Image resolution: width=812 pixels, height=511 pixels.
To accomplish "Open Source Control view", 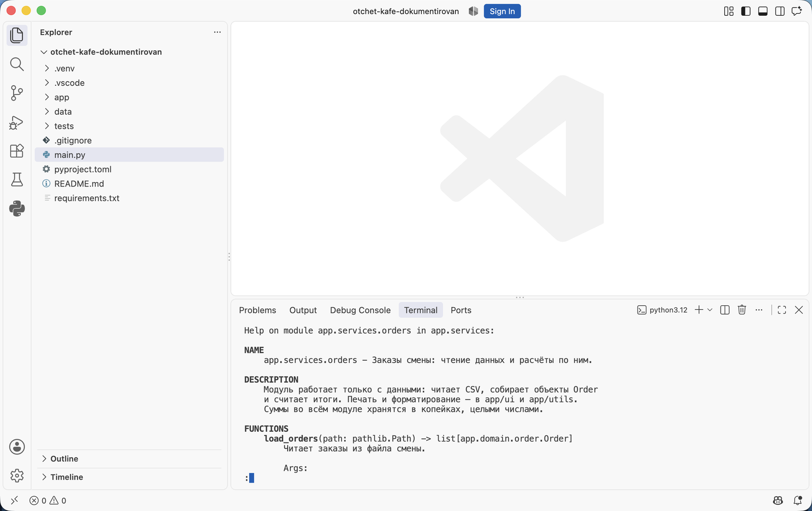I will [17, 93].
